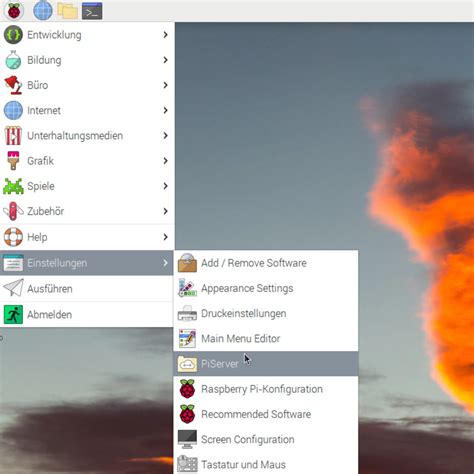Expand the Grafik submenu arrow
The width and height of the screenshot is (474, 474).
[x=166, y=161]
